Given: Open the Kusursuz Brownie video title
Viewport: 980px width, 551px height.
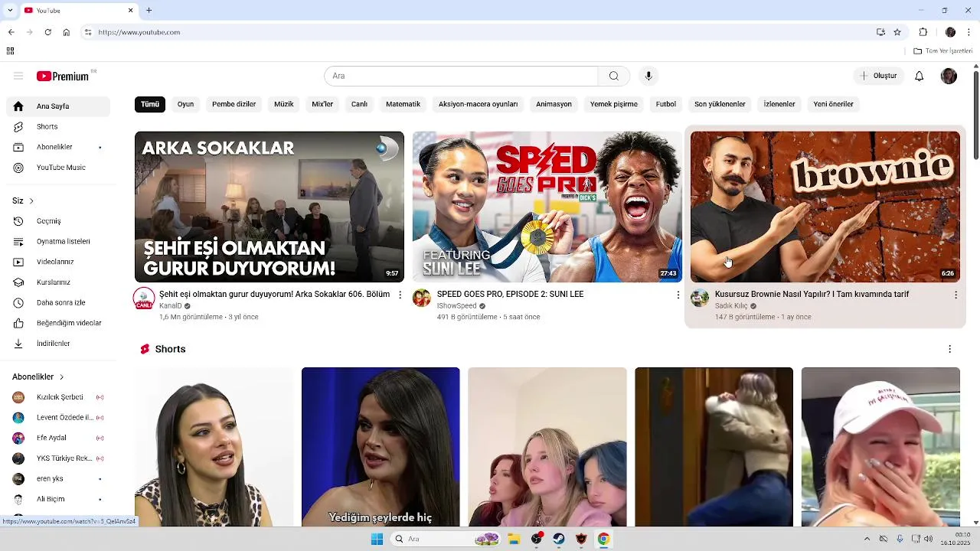Looking at the screenshot, I should pyautogui.click(x=812, y=294).
